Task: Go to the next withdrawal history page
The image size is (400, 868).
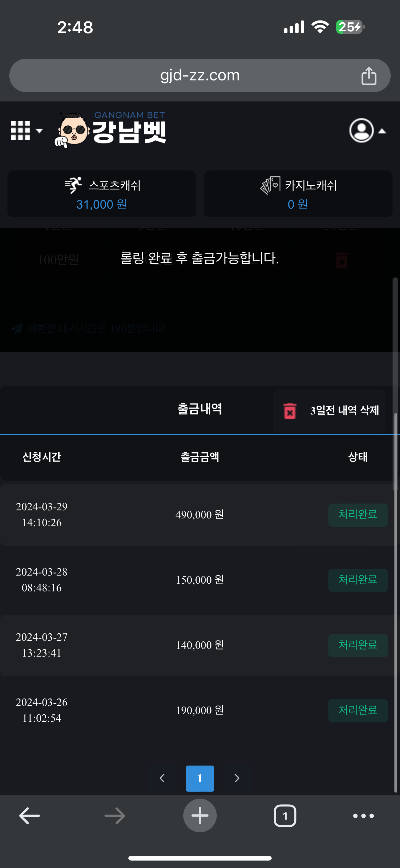Action: [237, 778]
